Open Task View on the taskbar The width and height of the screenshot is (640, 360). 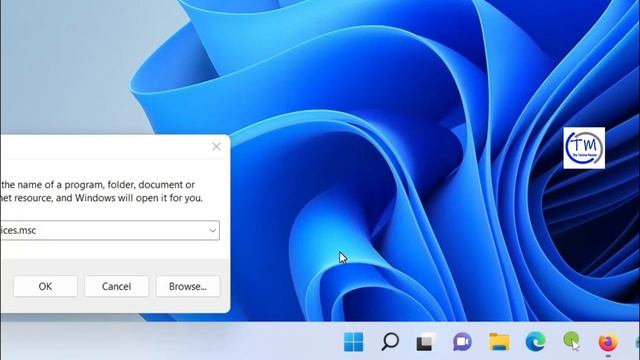pyautogui.click(x=426, y=342)
